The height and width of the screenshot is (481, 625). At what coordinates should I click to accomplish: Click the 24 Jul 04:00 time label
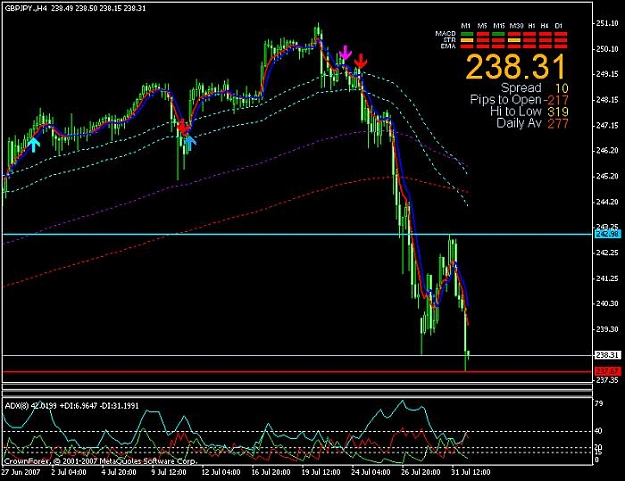click(x=371, y=472)
